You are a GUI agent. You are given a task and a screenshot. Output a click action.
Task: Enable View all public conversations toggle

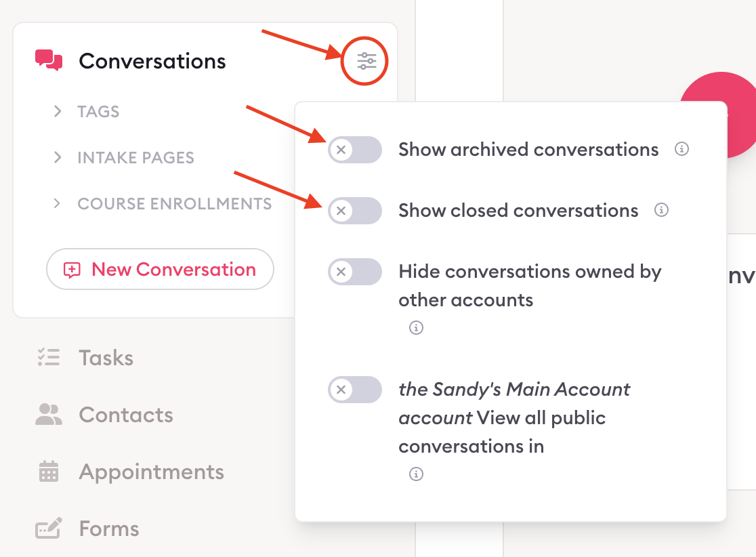(355, 390)
